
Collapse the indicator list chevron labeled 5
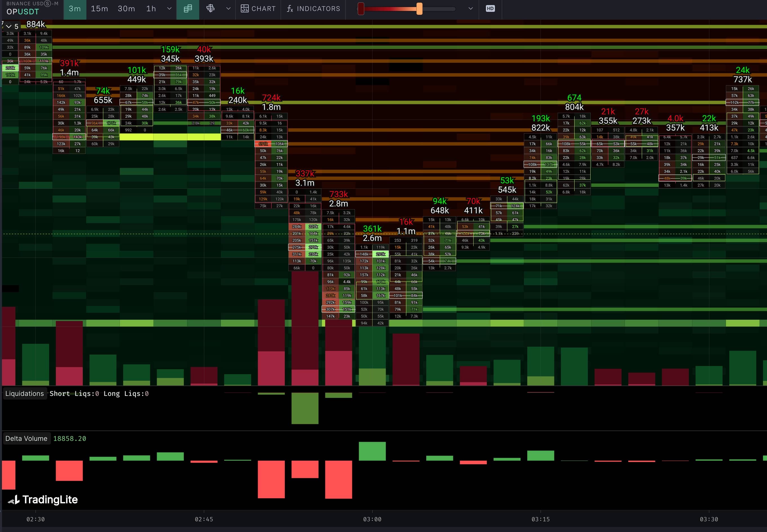tap(9, 26)
